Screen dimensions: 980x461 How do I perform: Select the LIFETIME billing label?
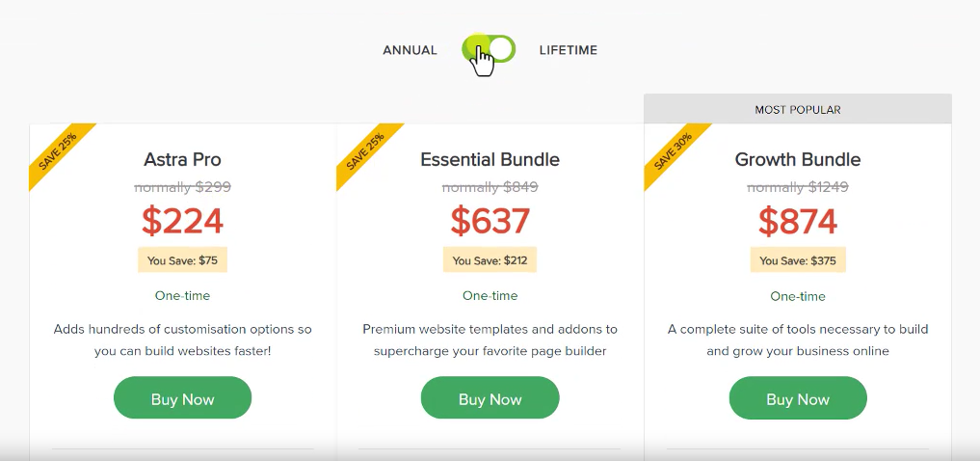569,50
